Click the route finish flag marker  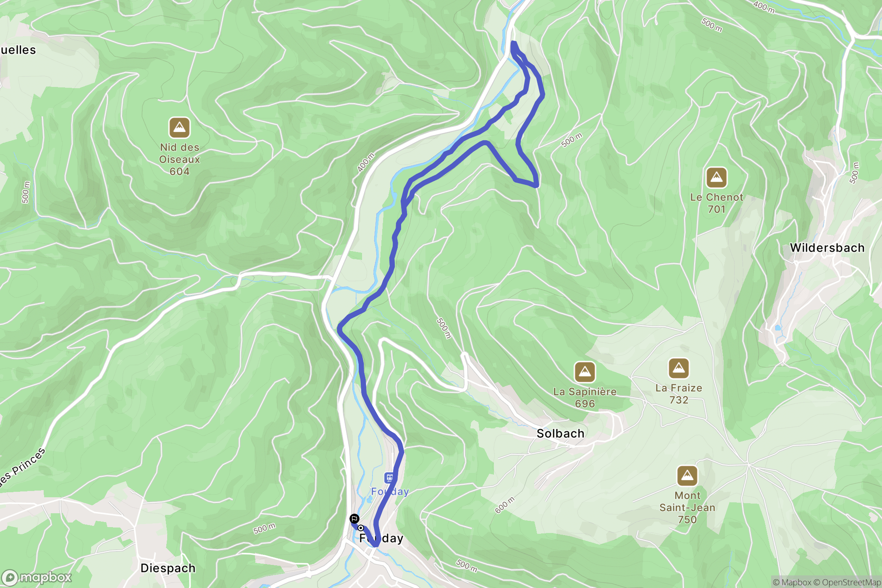coord(354,519)
